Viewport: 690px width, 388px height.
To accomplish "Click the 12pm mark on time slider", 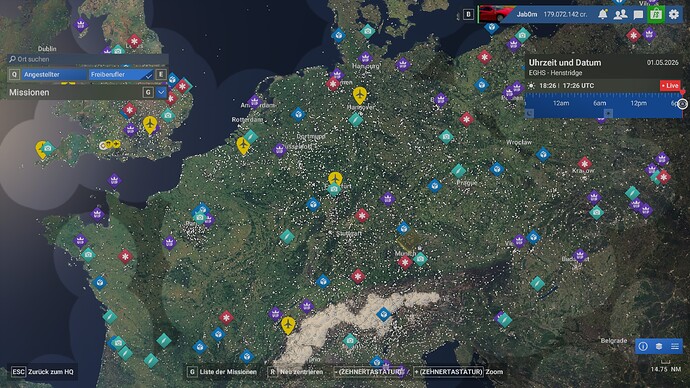I will (x=638, y=103).
